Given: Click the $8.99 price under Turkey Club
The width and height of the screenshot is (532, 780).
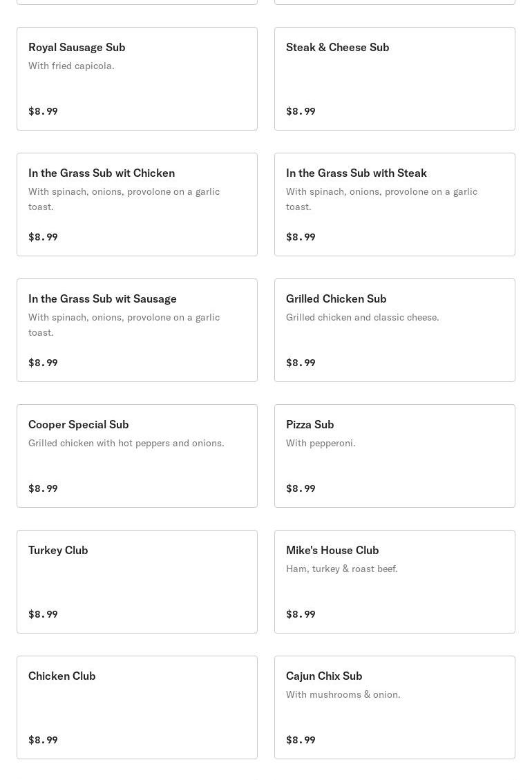Looking at the screenshot, I should click(43, 614).
